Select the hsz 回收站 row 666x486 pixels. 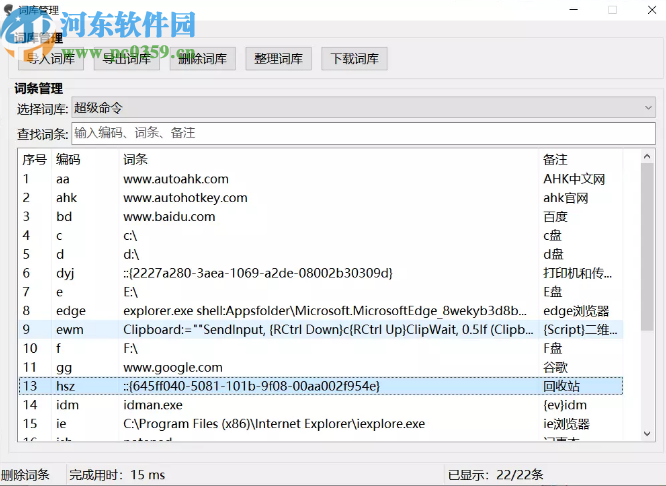tap(321, 386)
